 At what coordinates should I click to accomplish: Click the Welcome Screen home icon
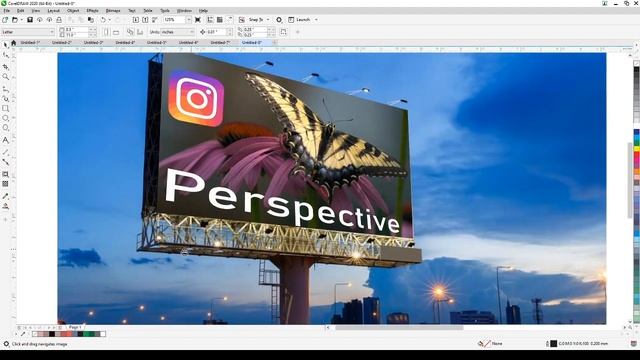pos(13,42)
